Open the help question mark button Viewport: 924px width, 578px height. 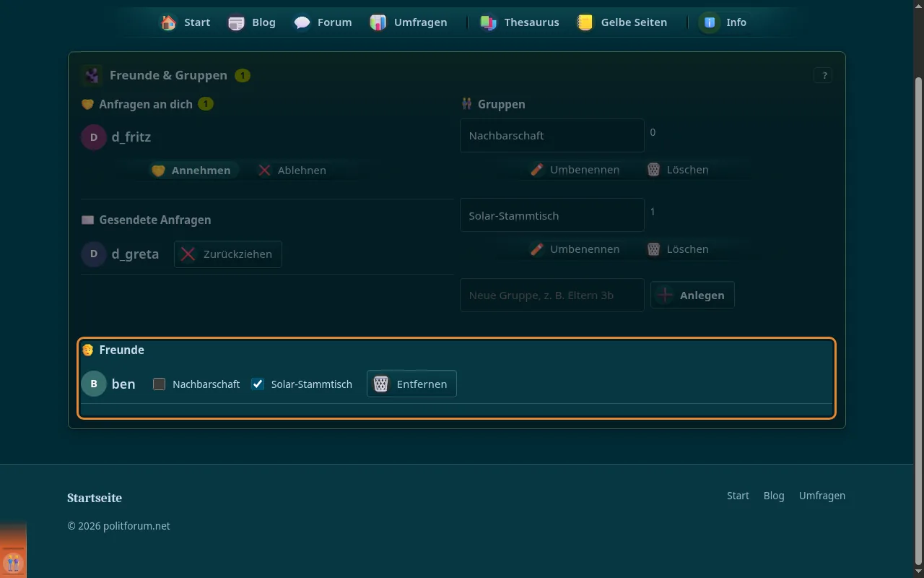pyautogui.click(x=823, y=75)
